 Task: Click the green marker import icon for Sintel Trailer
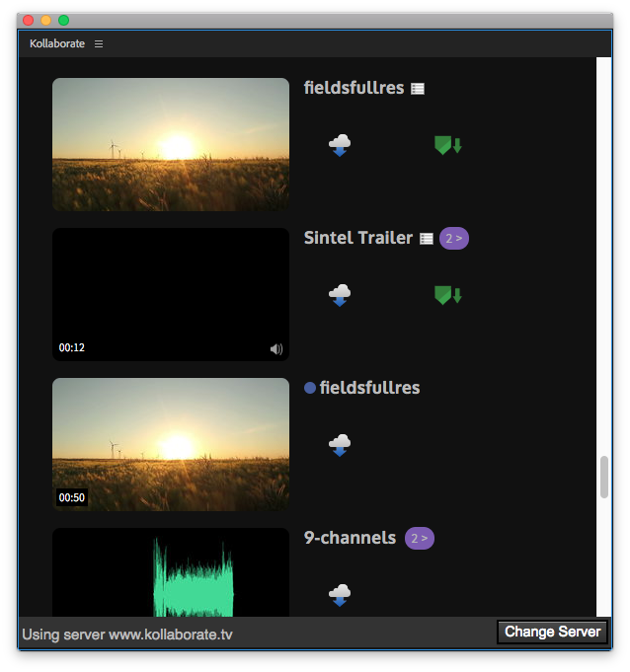[448, 295]
